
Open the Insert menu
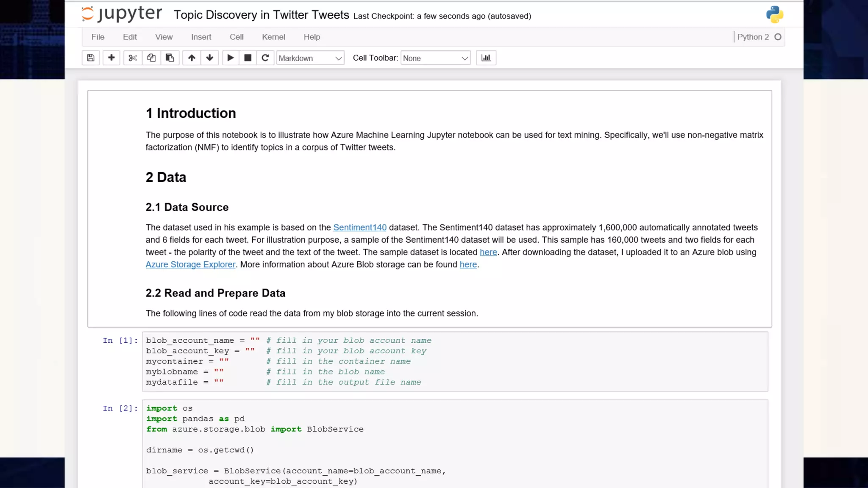click(201, 37)
